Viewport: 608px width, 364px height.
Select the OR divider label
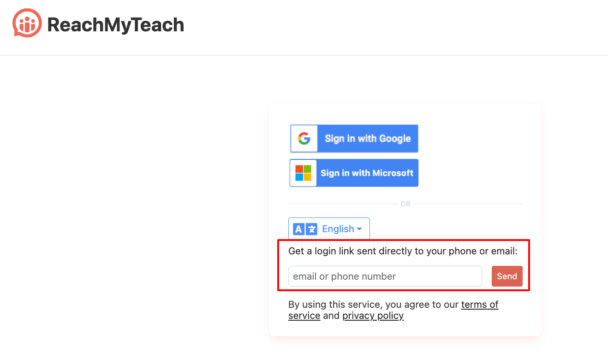pyautogui.click(x=405, y=204)
